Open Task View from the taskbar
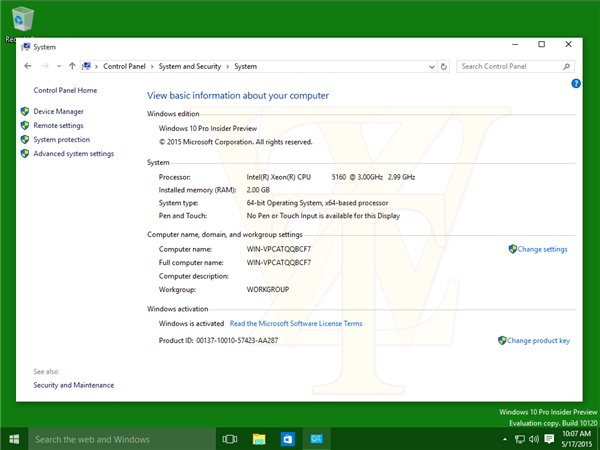Image resolution: width=600 pixels, height=450 pixels. coord(229,439)
